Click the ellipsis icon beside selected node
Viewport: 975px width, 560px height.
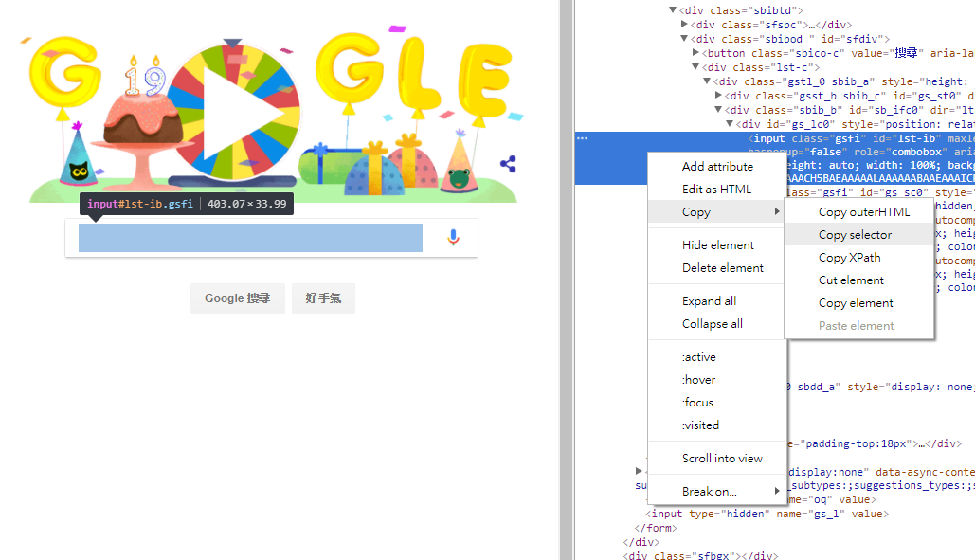coord(582,138)
